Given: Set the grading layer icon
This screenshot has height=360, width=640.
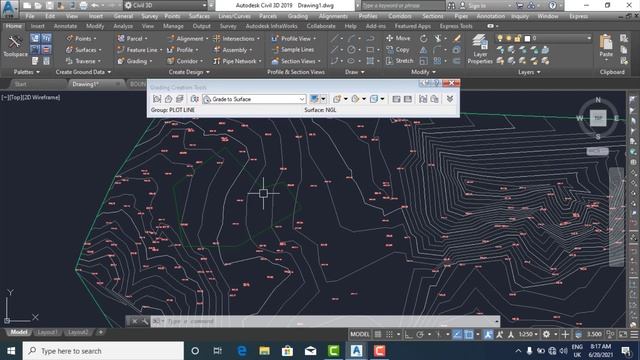Looking at the screenshot, I should coord(180,99).
